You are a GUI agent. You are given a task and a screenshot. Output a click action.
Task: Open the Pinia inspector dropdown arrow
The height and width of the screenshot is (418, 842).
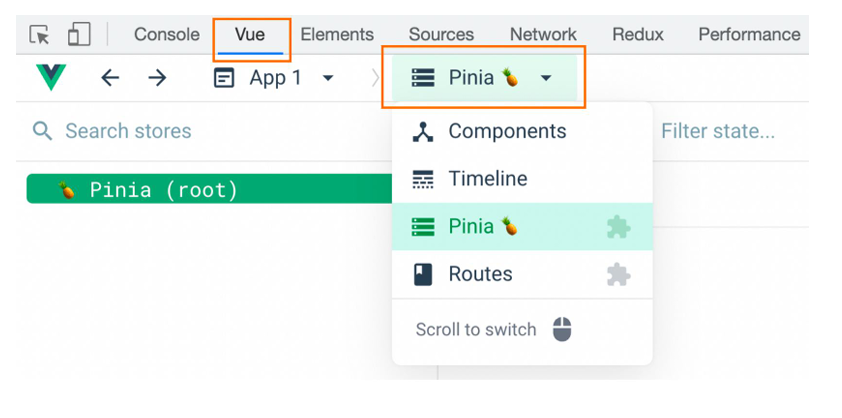546,78
